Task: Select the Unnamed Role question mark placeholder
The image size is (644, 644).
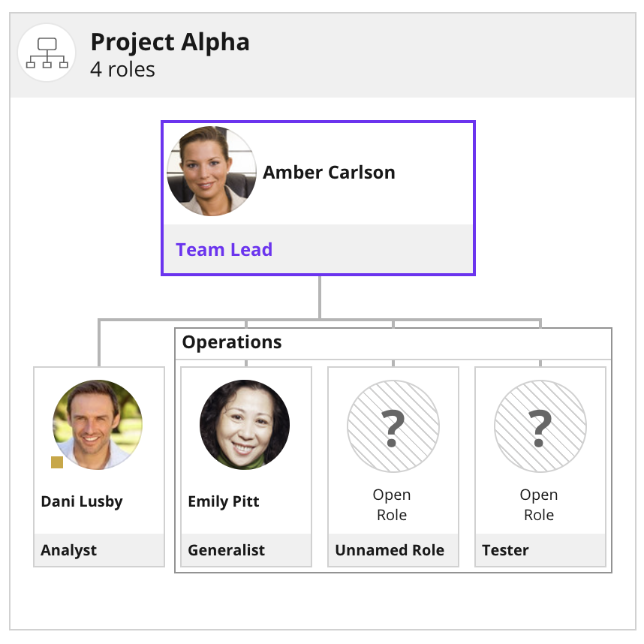Action: [393, 426]
